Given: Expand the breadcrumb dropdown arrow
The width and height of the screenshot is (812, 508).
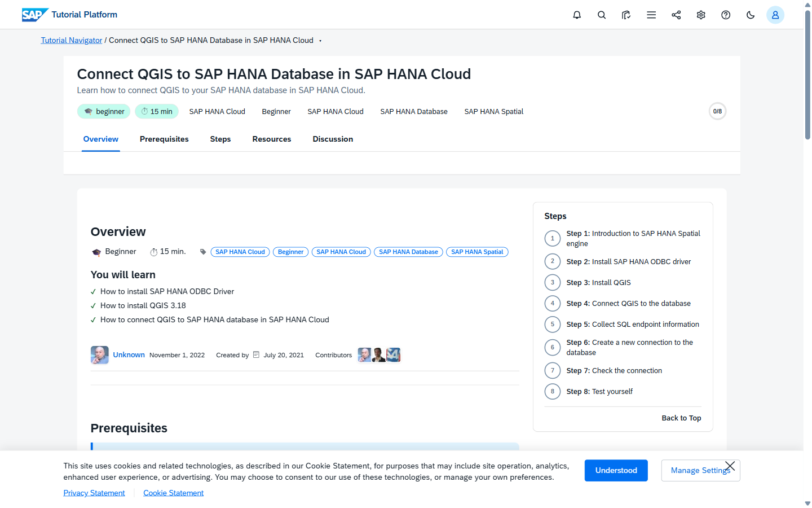Looking at the screenshot, I should click(x=320, y=41).
